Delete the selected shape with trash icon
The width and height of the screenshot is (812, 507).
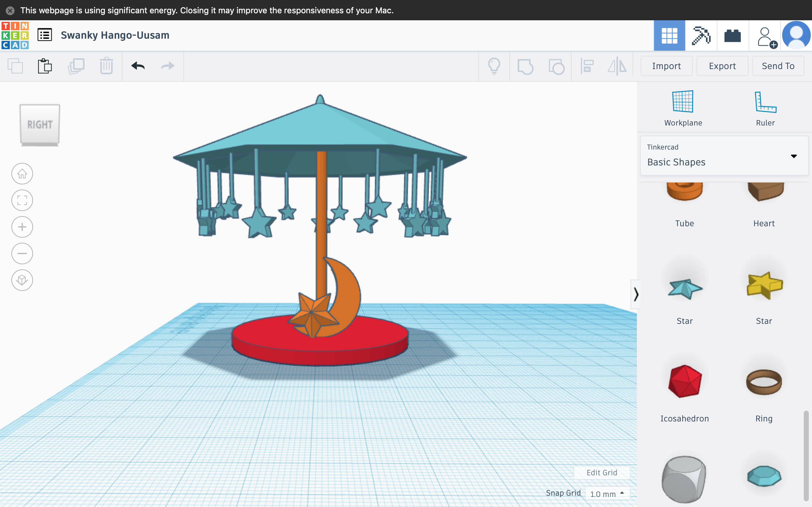pyautogui.click(x=106, y=66)
